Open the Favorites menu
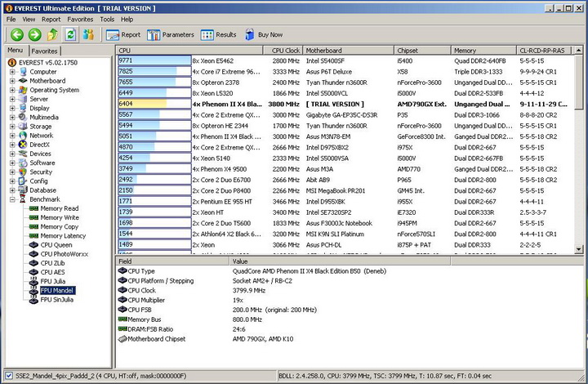This screenshot has height=384, width=588. pyautogui.click(x=80, y=19)
